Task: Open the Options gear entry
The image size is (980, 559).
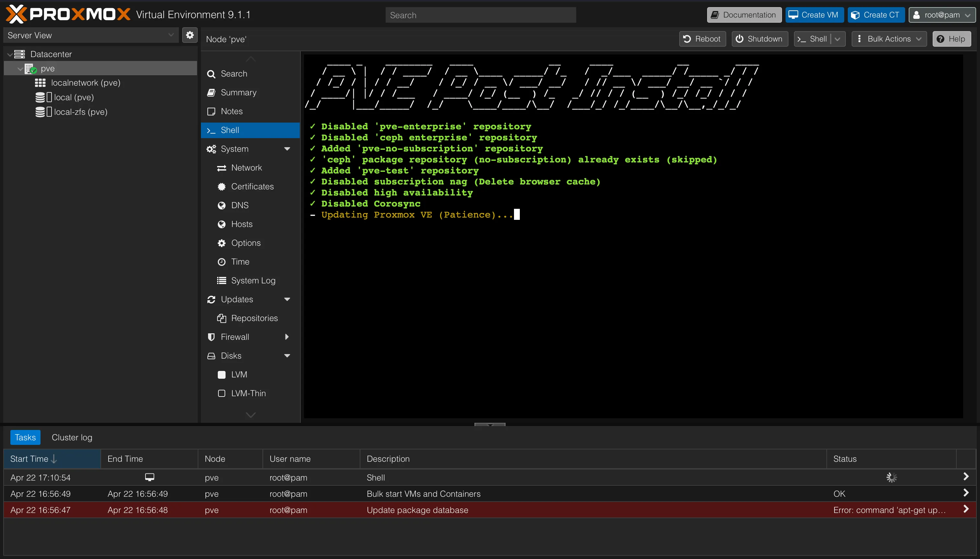Action: [250, 243]
